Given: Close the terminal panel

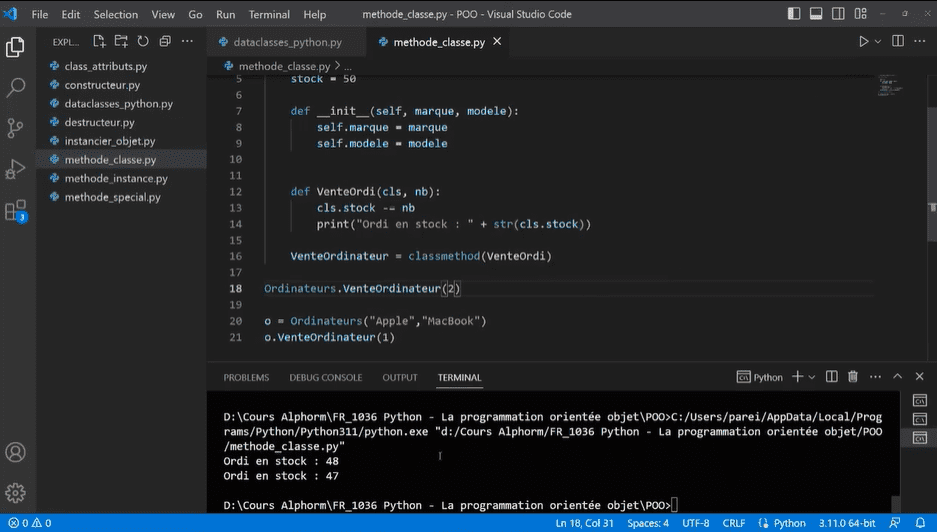Looking at the screenshot, I should tap(920, 377).
